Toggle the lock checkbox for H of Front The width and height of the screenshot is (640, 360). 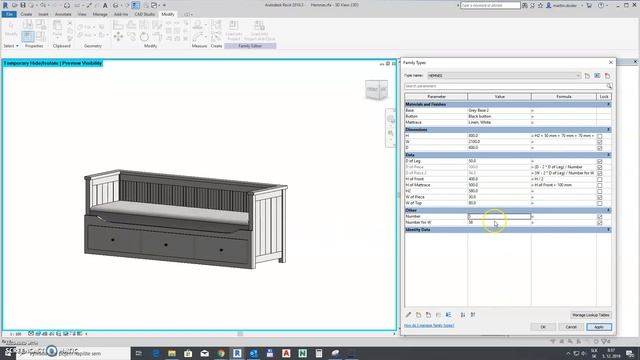click(600, 179)
